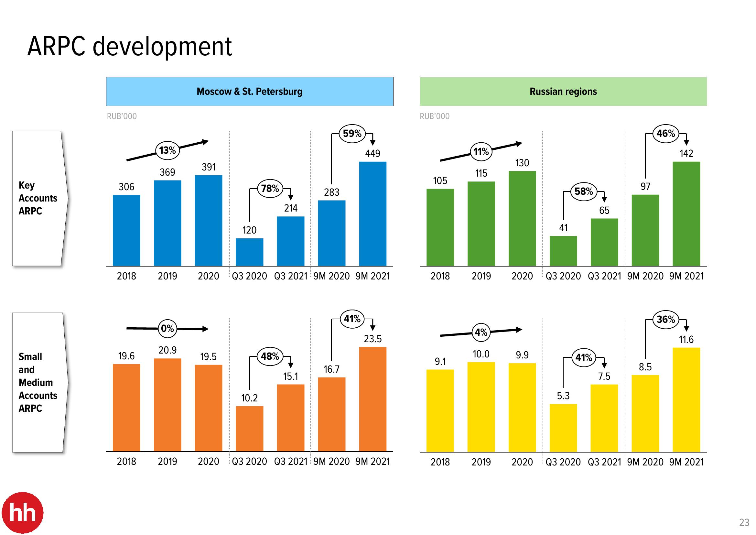756x535 pixels.
Task: Click the 'Q3 2021' axis label under the blue chart
Action: coord(291,276)
